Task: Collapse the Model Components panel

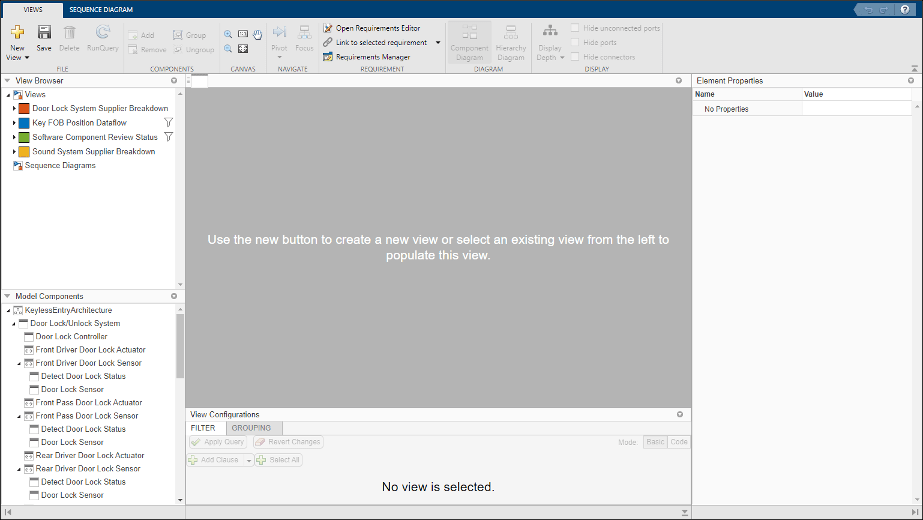Action: pos(7,296)
